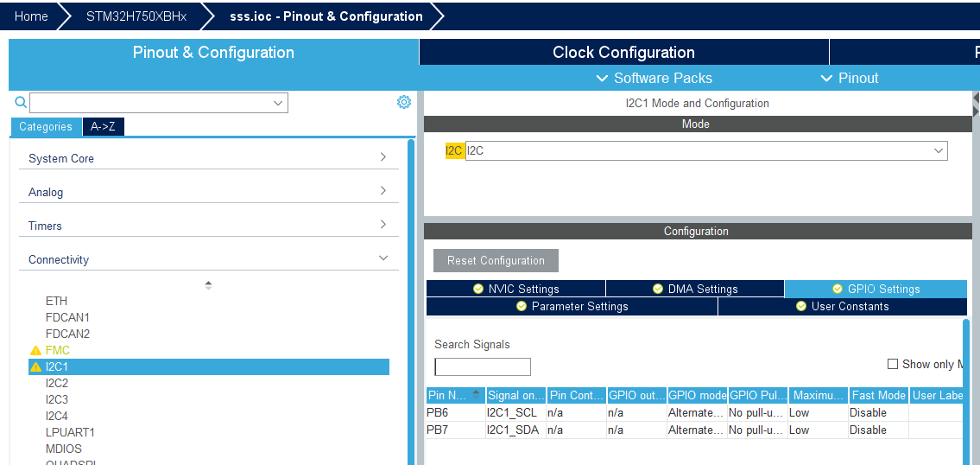
Task: Click the sort arrows on Pin Name column
Action: (x=477, y=394)
